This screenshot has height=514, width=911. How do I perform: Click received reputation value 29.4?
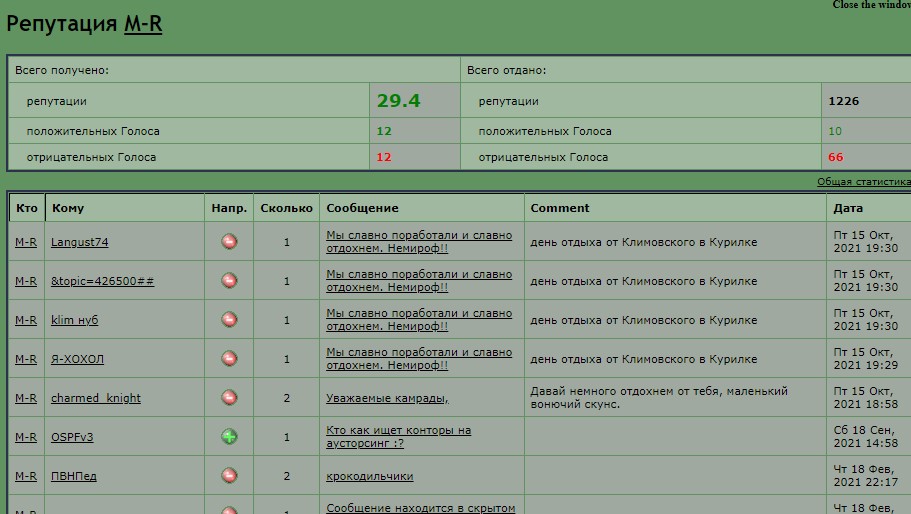click(399, 100)
